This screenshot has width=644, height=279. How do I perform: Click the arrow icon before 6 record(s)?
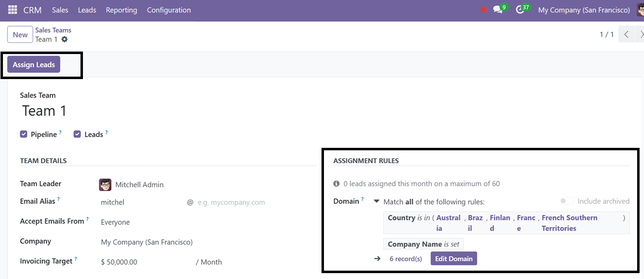click(x=377, y=258)
